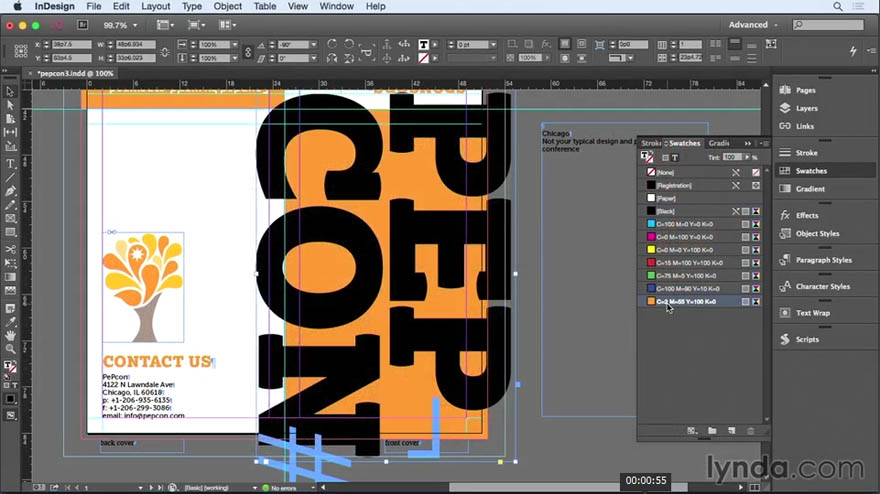Viewport: 880px width, 494px height.
Task: Open the Layout menu
Action: [155, 6]
